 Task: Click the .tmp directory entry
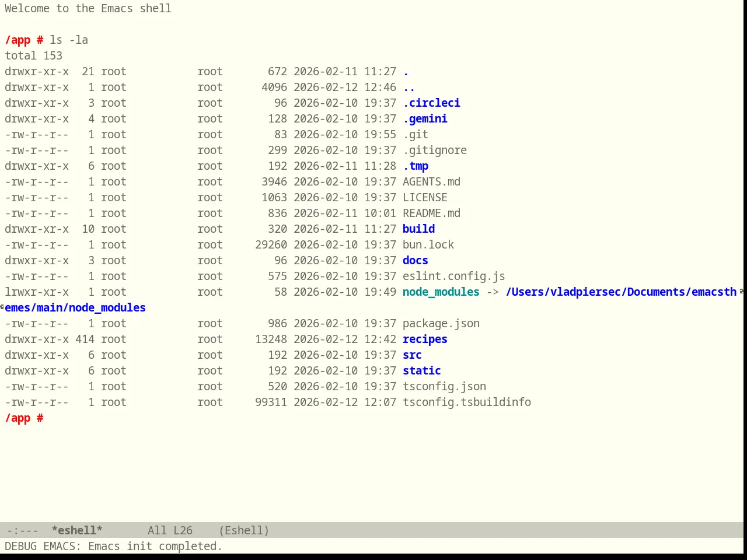[x=416, y=166]
